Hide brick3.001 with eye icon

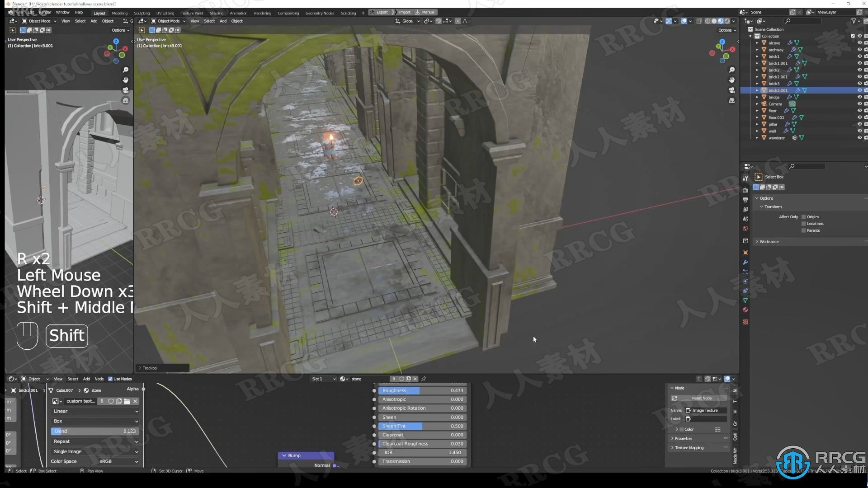pos(859,90)
